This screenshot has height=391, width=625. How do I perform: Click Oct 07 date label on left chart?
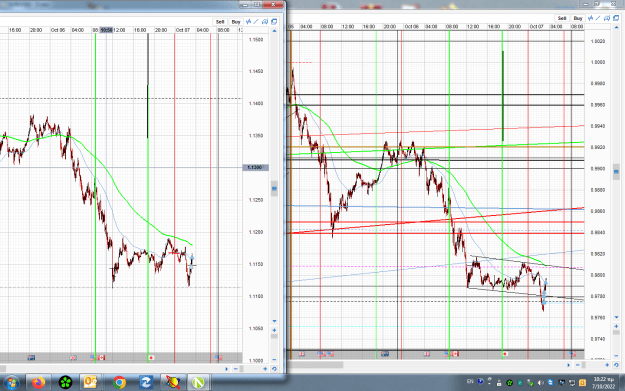pyautogui.click(x=183, y=30)
